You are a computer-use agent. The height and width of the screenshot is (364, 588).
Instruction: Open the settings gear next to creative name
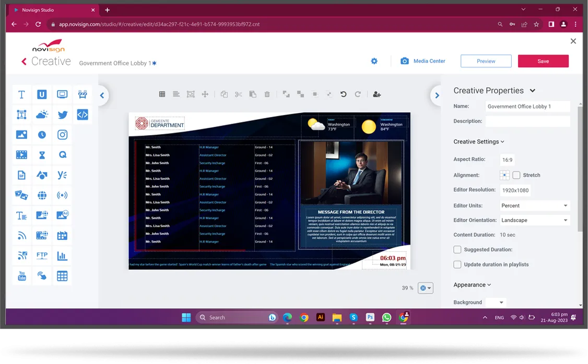coord(374,60)
